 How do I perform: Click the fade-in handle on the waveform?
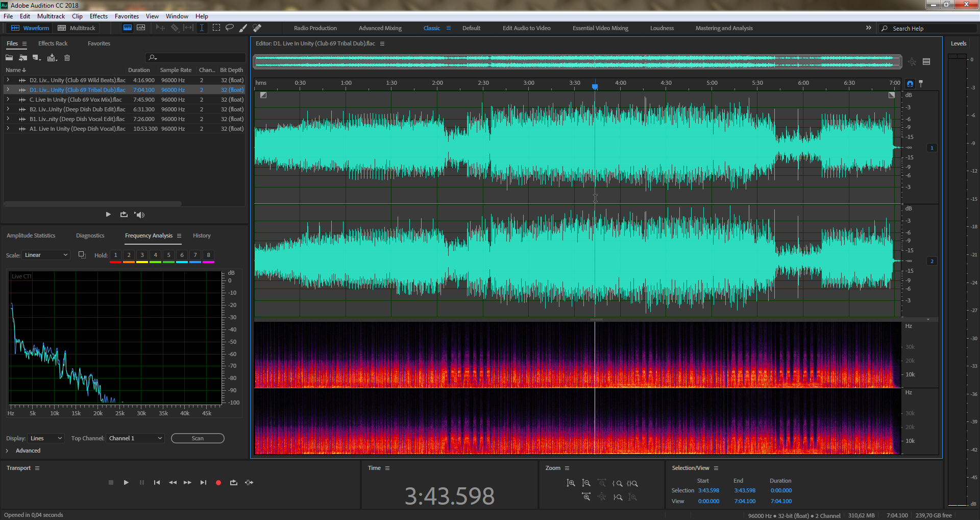263,95
